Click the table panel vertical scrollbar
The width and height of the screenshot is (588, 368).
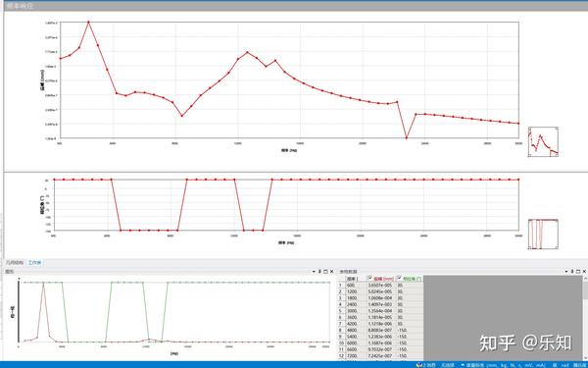[585, 319]
